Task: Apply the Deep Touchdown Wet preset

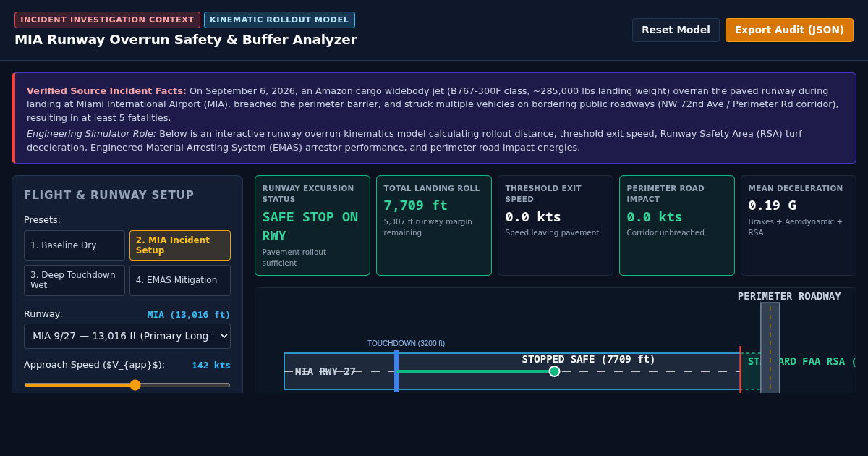Action: click(75, 280)
